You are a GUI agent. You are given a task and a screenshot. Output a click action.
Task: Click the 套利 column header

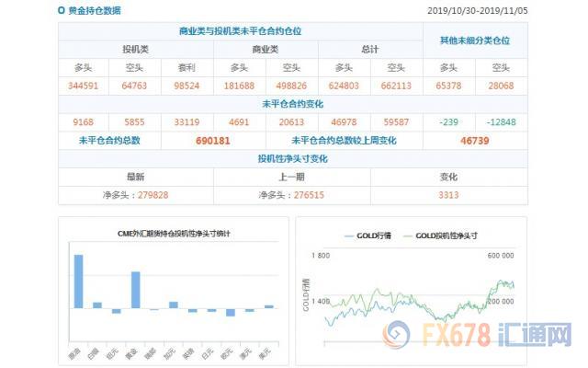pos(187,67)
